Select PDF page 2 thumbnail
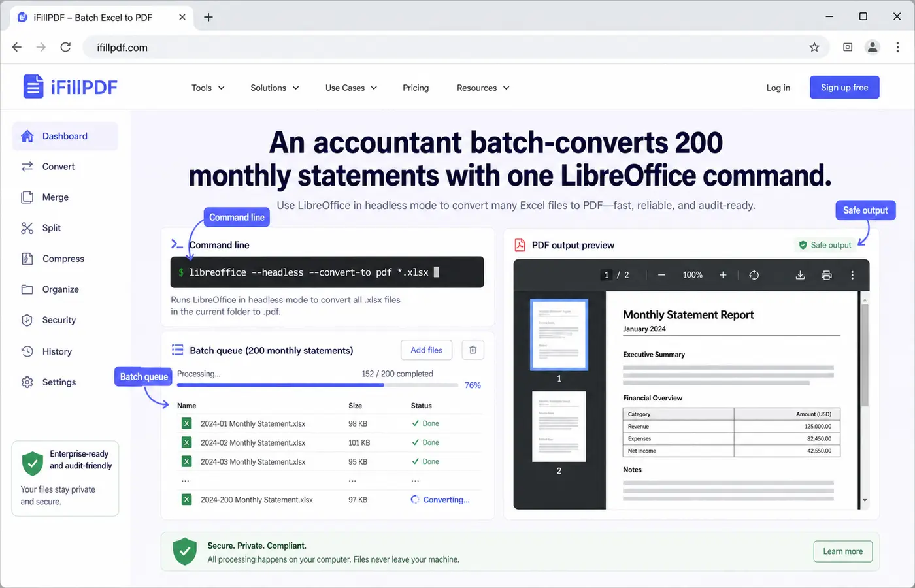 click(x=559, y=427)
